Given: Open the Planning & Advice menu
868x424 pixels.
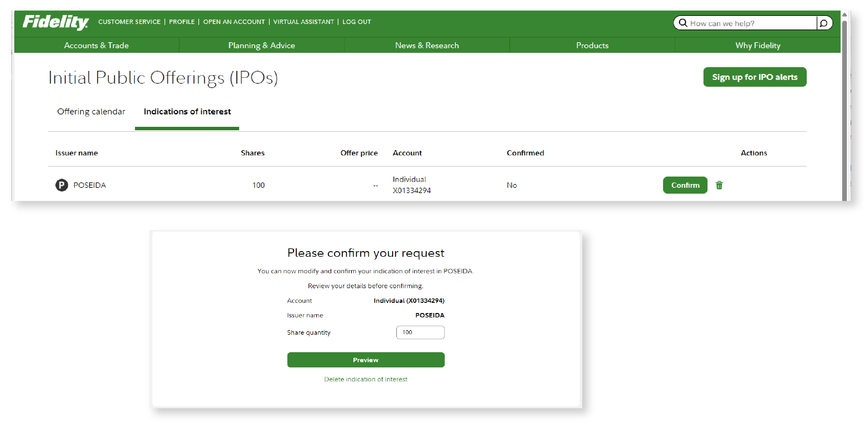Looking at the screenshot, I should tap(262, 45).
